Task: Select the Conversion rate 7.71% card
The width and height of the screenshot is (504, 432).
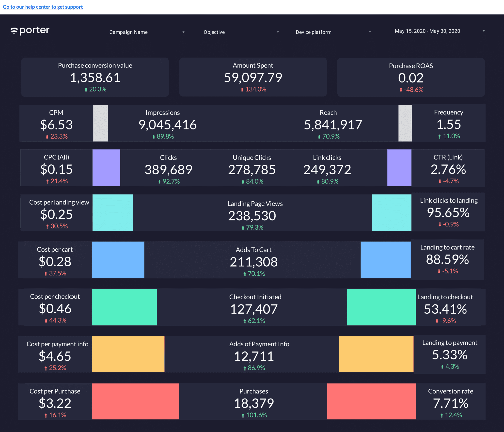Action: [x=451, y=401]
